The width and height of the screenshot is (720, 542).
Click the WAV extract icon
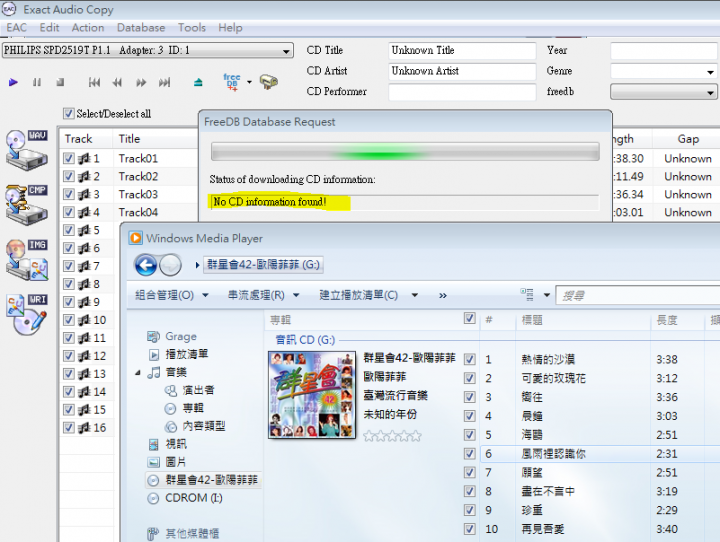click(27, 150)
